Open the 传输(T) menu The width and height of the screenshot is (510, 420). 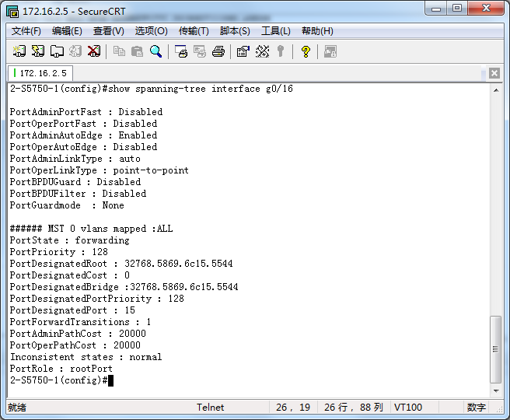194,31
